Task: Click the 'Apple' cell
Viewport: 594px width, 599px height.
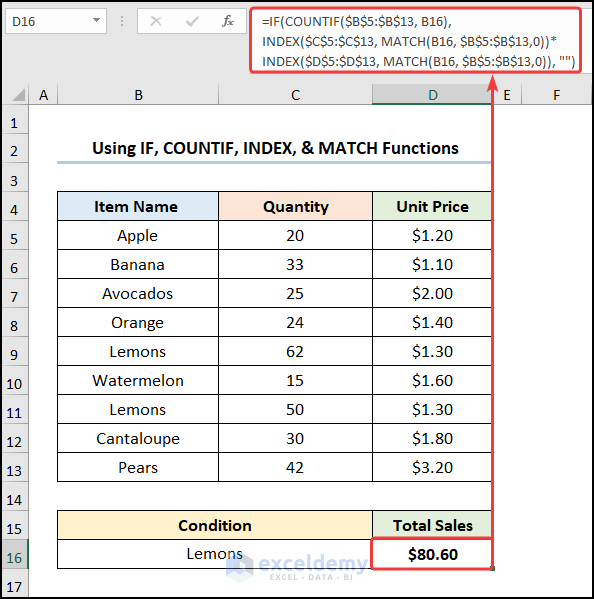Action: (x=138, y=235)
